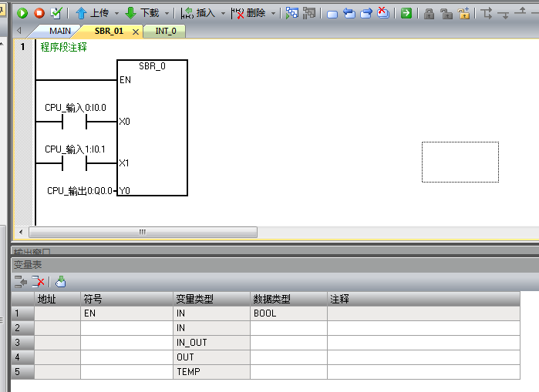Click the Upload (上传) button
539x392 pixels.
[x=92, y=13]
